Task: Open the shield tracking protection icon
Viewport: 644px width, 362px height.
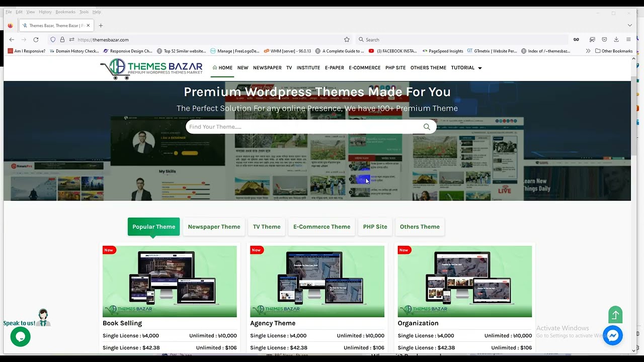Action: (53, 40)
